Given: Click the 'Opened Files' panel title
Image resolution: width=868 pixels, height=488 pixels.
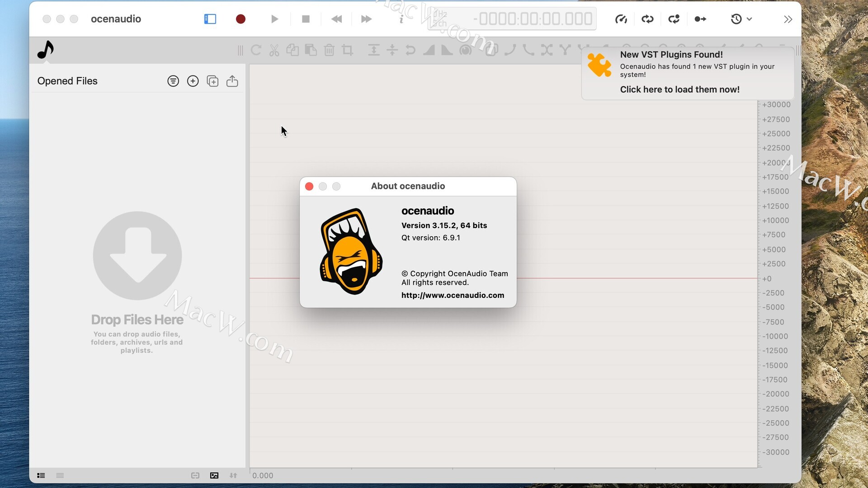Looking at the screenshot, I should pos(67,81).
